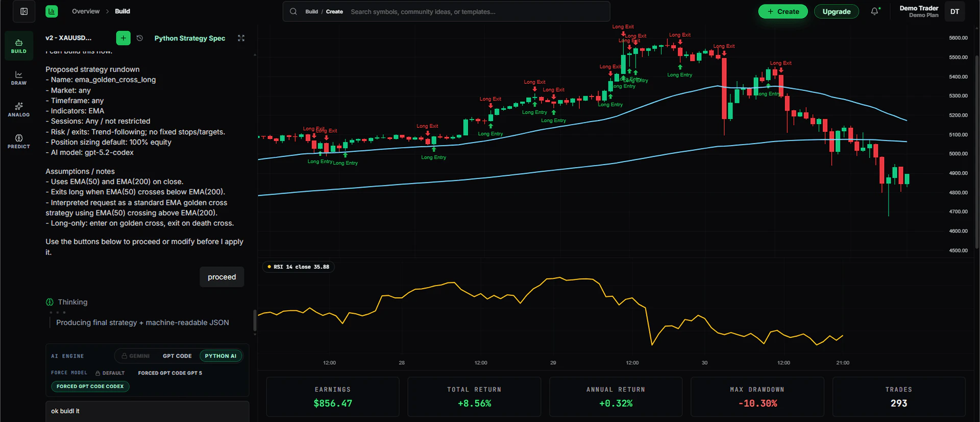
Task: Open the v2 - XAUUSD strategy selector
Action: pyautogui.click(x=68, y=38)
